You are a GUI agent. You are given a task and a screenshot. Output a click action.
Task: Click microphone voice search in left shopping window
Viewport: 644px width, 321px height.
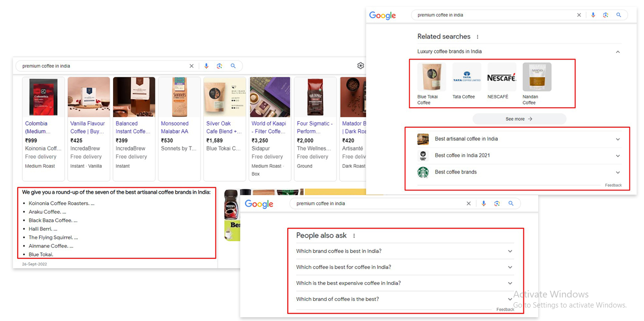(x=206, y=66)
